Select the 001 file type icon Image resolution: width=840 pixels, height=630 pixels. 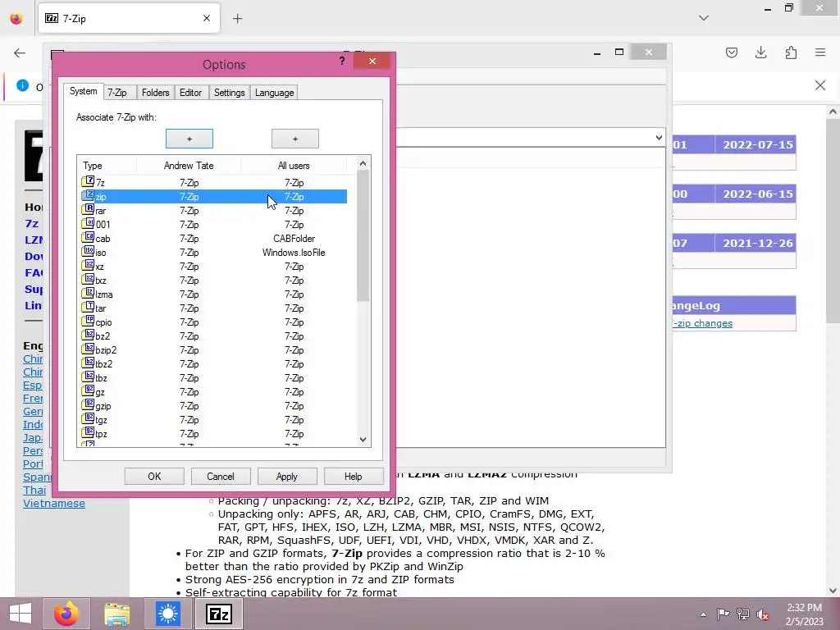point(88,224)
